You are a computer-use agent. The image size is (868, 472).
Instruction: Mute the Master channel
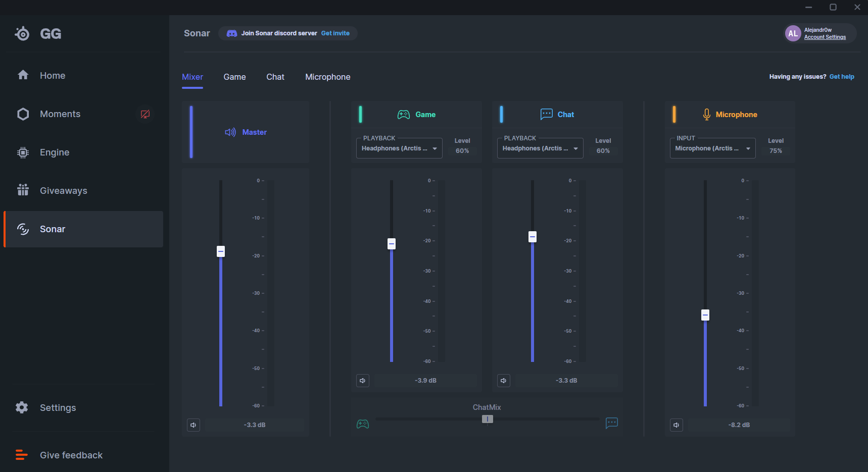(194, 425)
